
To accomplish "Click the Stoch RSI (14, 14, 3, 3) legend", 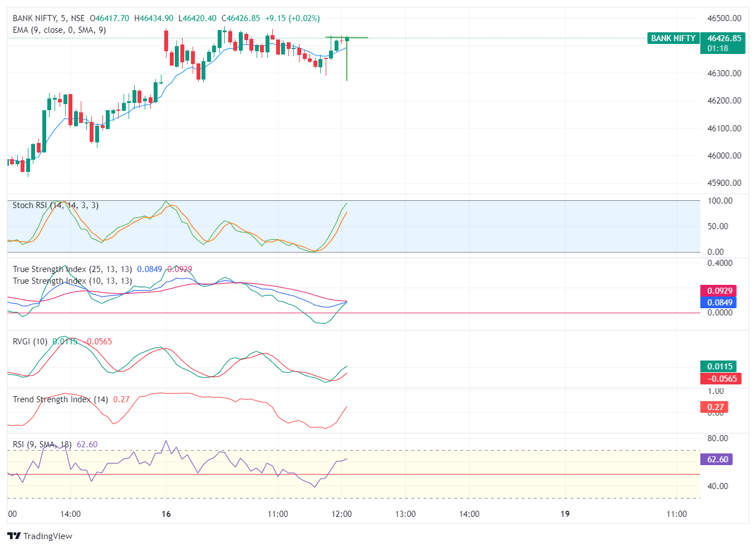I will 56,205.
